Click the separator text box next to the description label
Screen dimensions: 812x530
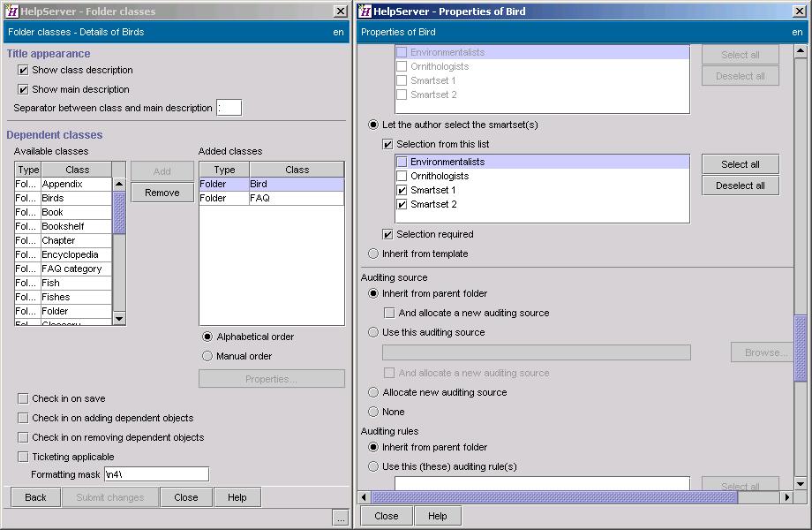229,107
